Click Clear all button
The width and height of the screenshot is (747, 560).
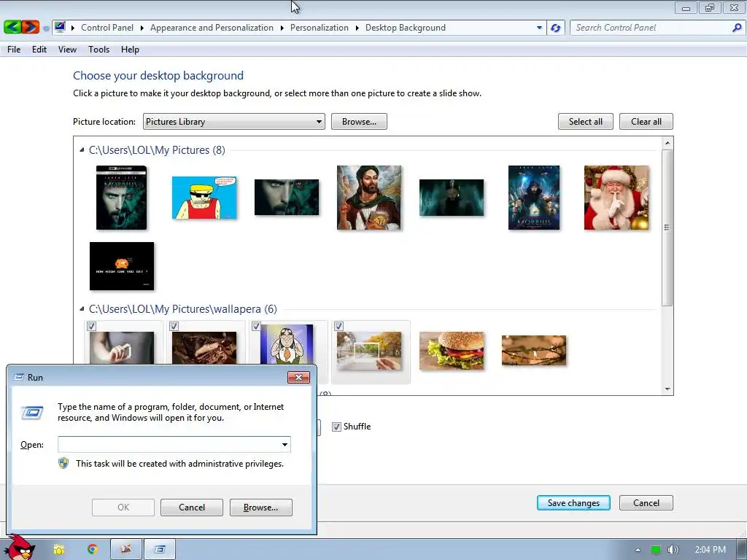coord(646,122)
